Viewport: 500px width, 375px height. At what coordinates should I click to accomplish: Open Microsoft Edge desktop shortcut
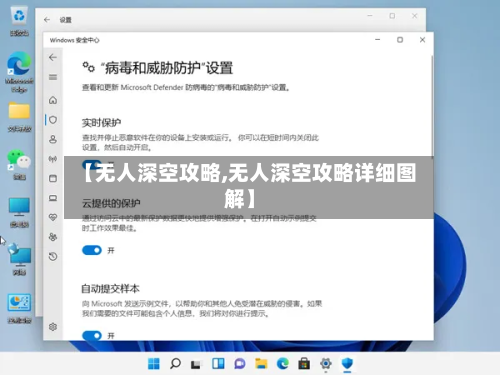pos(19,72)
